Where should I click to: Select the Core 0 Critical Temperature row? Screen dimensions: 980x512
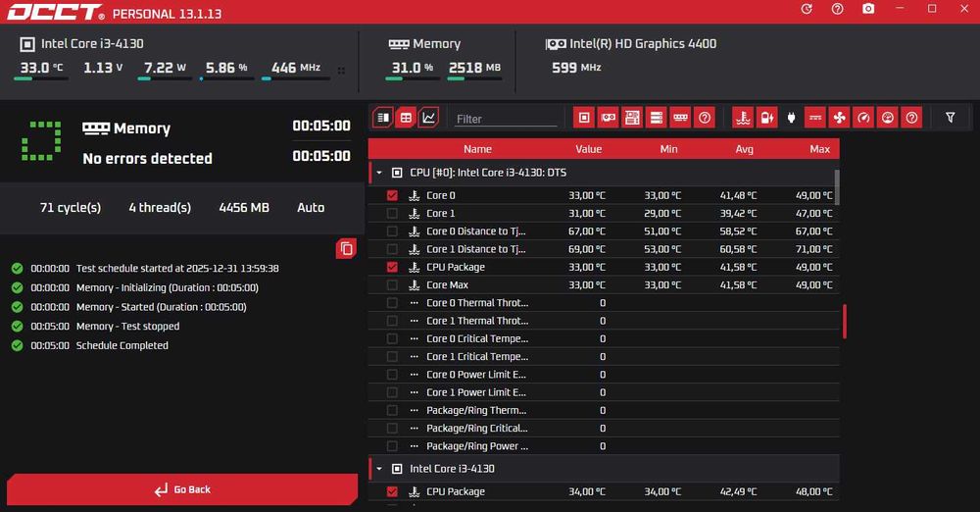(604, 338)
